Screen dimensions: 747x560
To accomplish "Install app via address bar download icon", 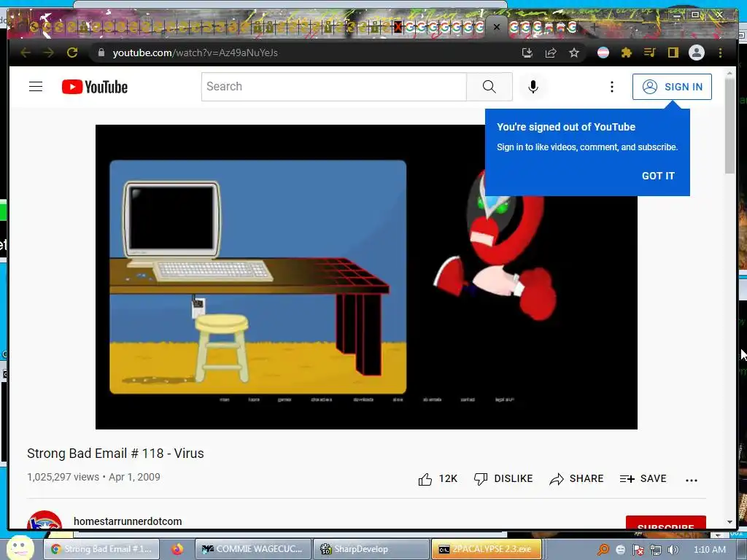I will click(527, 52).
